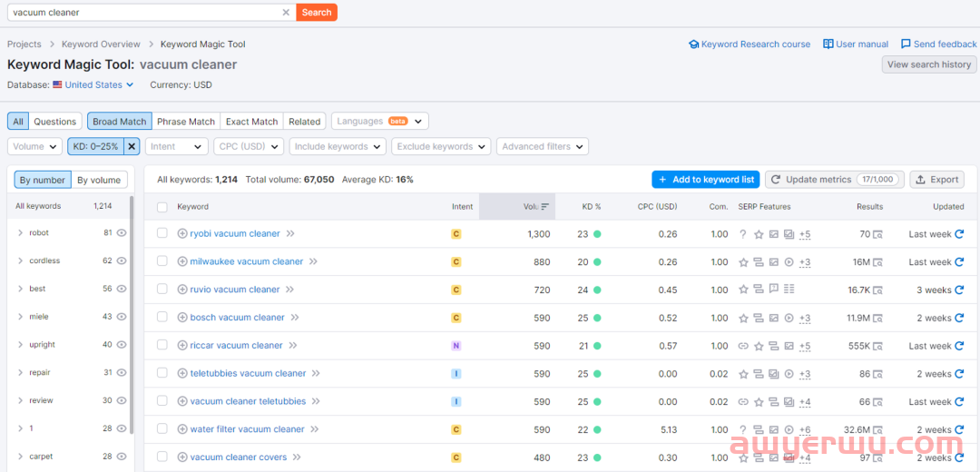This screenshot has width=980, height=472.
Task: Refresh metrics for ruvio vacuum cleaner row
Action: click(x=959, y=290)
